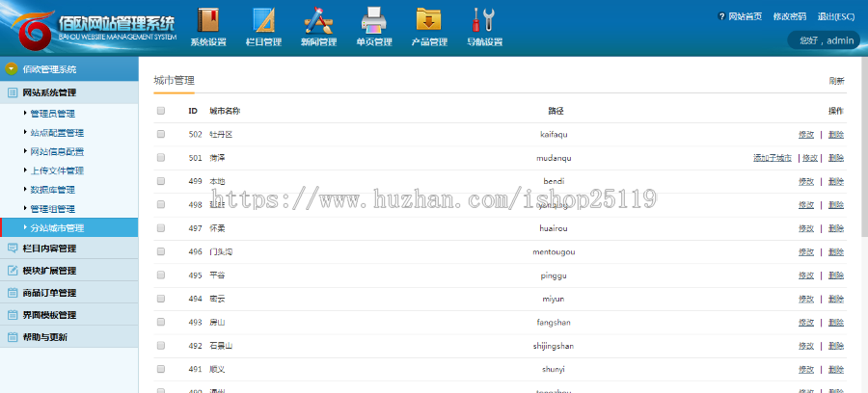Click 删除 for the miyun row
868x393 pixels.
836,299
